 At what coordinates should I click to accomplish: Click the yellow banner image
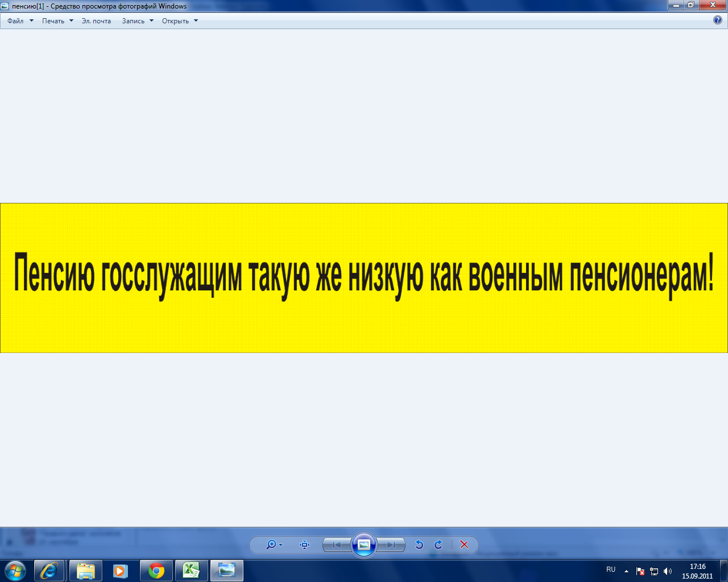click(x=364, y=278)
